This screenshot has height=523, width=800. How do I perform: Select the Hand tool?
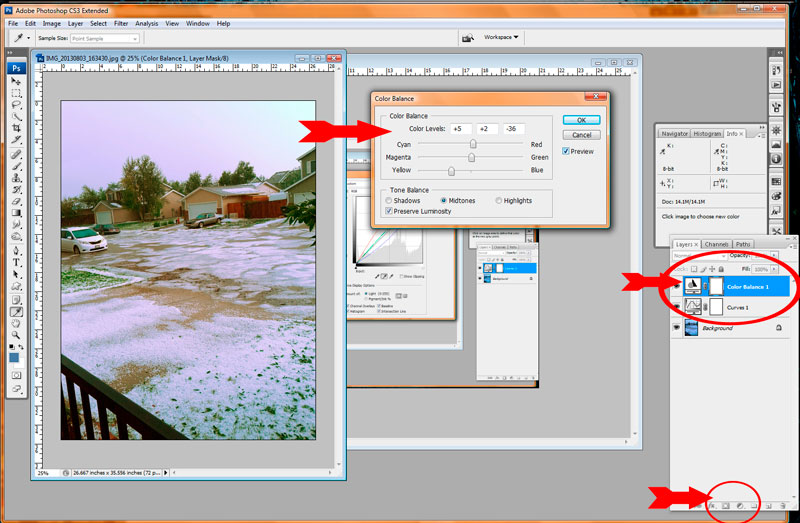tap(16, 323)
